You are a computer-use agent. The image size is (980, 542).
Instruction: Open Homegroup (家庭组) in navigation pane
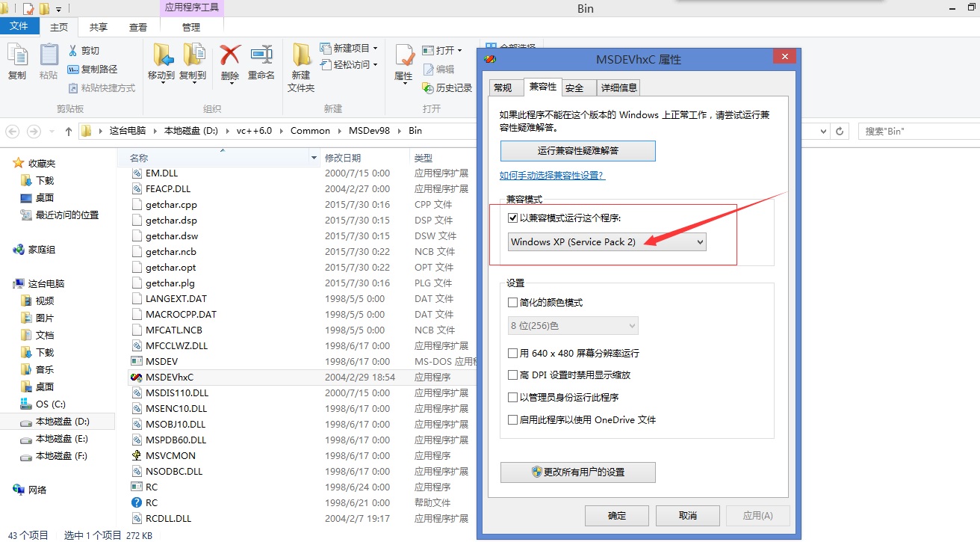(x=42, y=250)
